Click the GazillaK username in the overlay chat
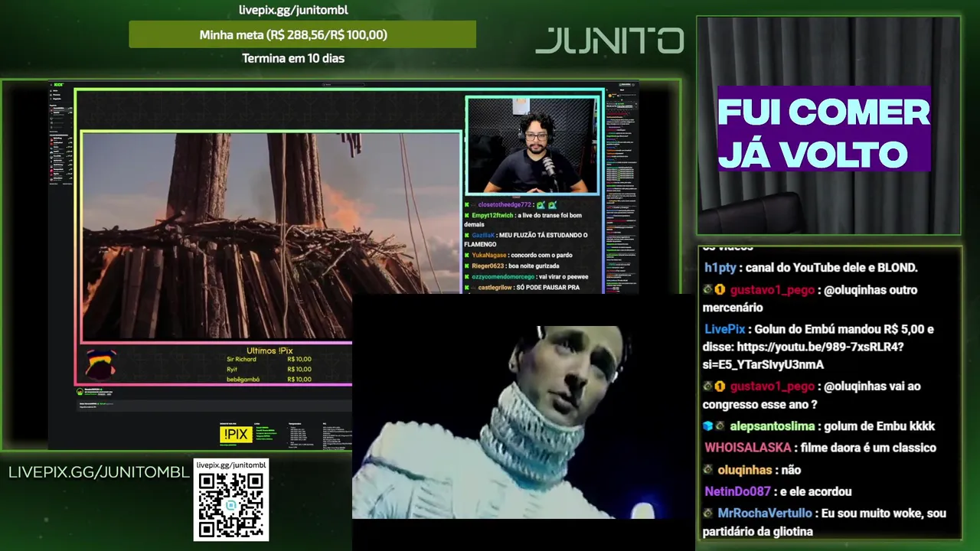Viewport: 980px width, 551px height. coord(483,236)
